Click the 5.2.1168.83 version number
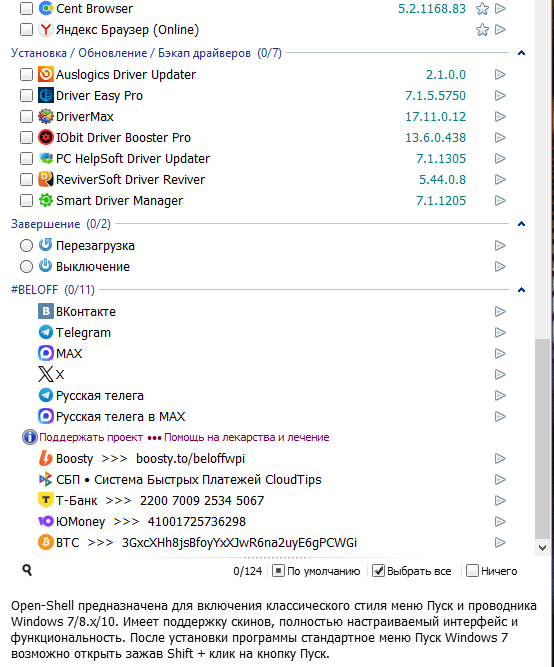 (x=432, y=9)
